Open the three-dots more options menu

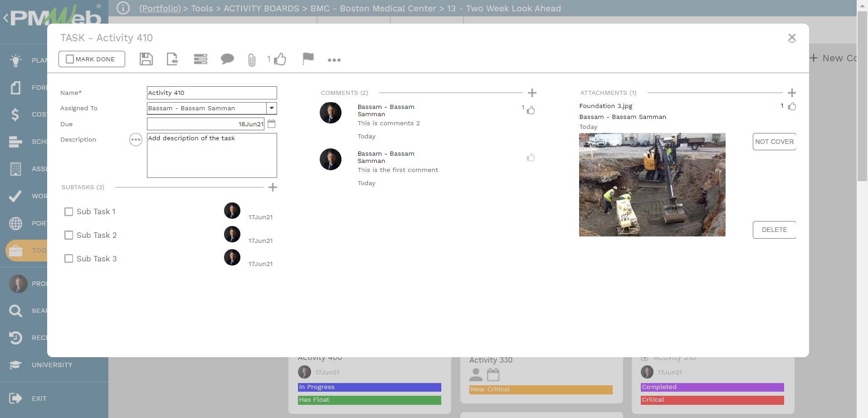coord(334,60)
